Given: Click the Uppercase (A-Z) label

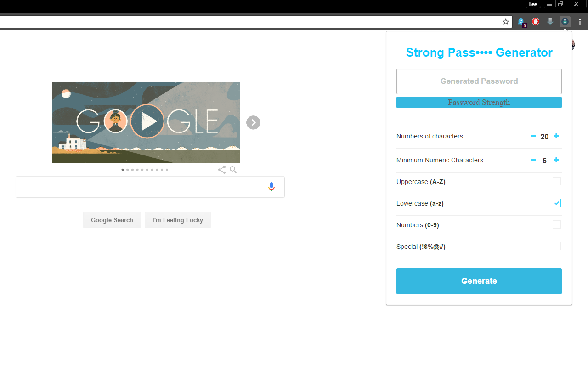Looking at the screenshot, I should tap(421, 182).
